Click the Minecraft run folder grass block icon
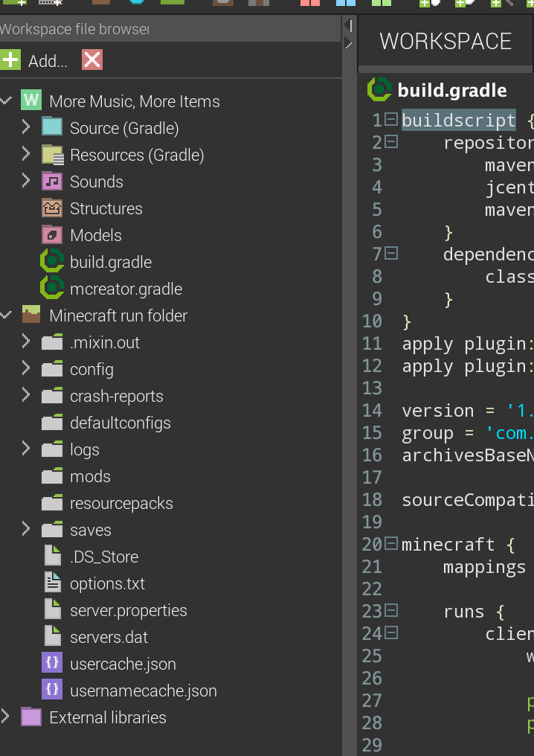Viewport: 534px width, 756px height. [31, 315]
